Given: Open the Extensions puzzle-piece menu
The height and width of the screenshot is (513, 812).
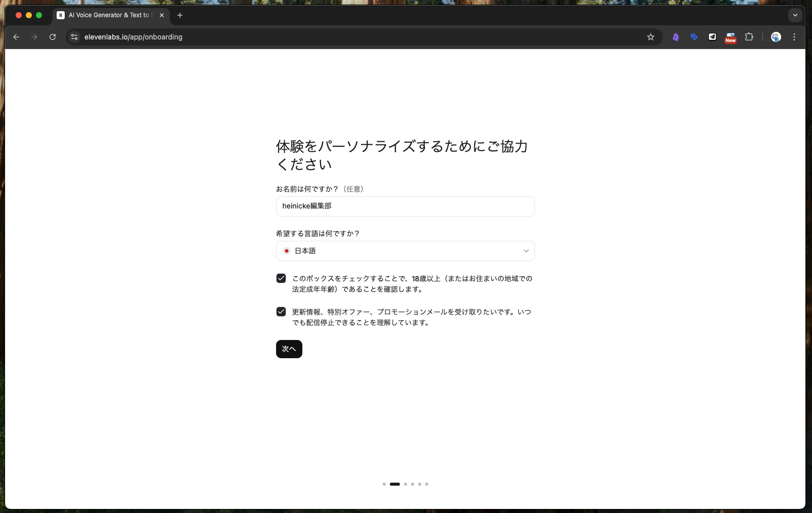Looking at the screenshot, I should (x=749, y=37).
